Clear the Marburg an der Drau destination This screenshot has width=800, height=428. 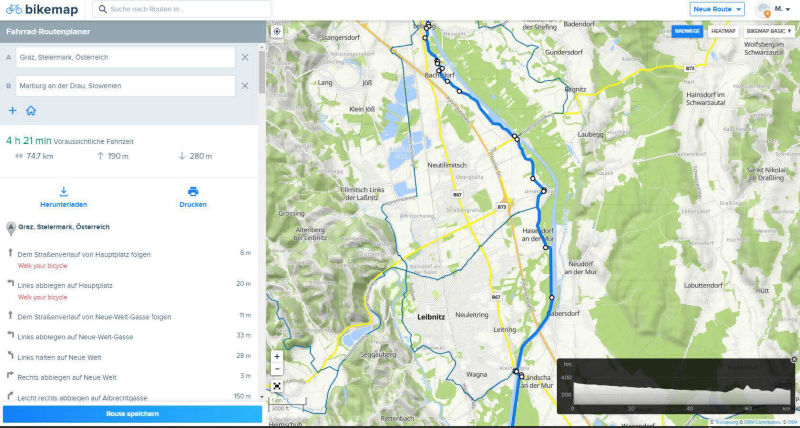click(245, 86)
